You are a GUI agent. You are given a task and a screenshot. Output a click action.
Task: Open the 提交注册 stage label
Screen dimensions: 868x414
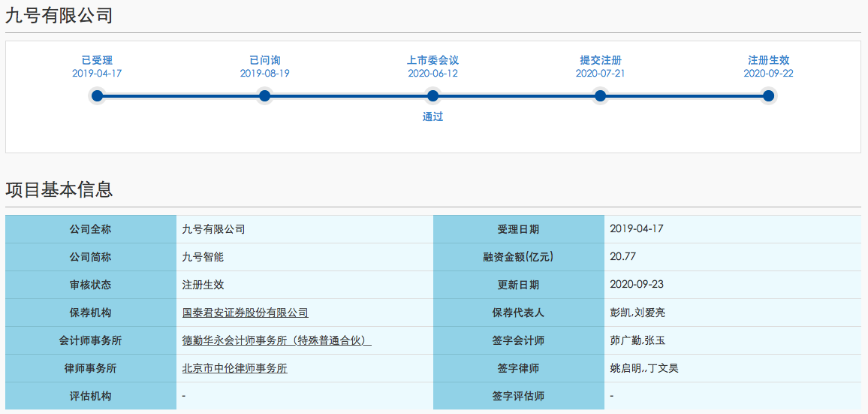click(x=600, y=60)
